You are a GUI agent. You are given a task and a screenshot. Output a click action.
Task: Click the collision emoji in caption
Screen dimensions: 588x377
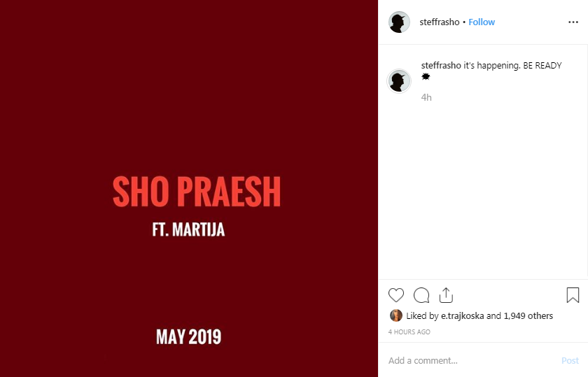[426, 76]
